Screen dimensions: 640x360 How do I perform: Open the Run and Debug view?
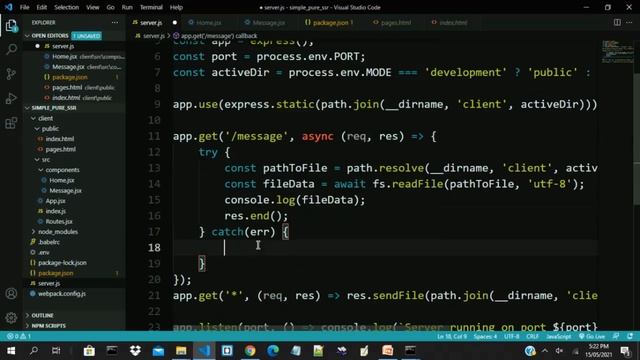(11, 98)
